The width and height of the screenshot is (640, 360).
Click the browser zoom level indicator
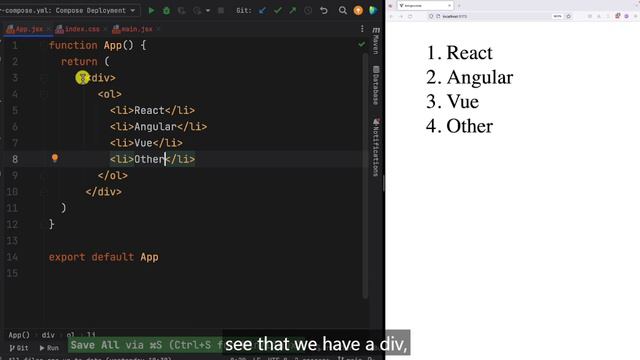pyautogui.click(x=557, y=16)
